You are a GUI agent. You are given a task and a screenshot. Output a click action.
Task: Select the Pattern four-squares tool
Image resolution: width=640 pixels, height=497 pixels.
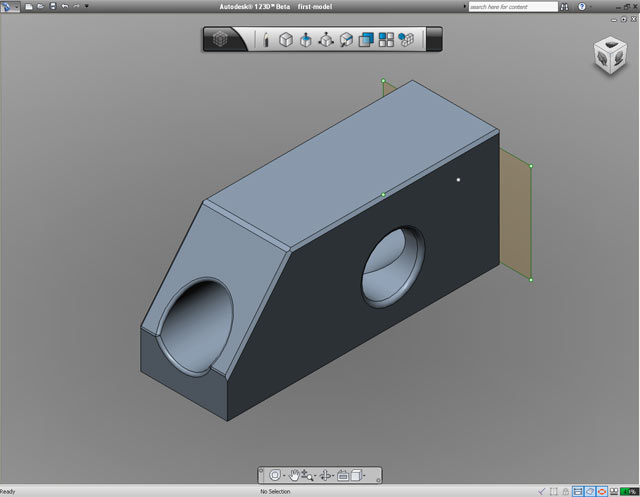coord(386,40)
